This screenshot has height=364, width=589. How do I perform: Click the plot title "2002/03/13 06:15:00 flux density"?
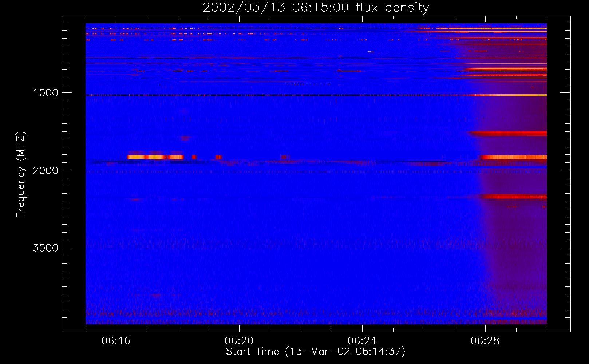tap(316, 8)
